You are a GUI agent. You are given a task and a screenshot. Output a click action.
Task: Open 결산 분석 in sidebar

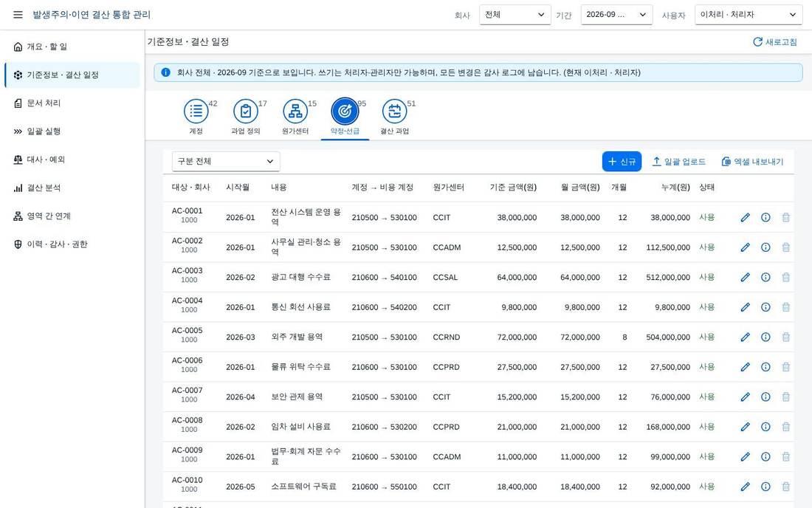click(72, 188)
